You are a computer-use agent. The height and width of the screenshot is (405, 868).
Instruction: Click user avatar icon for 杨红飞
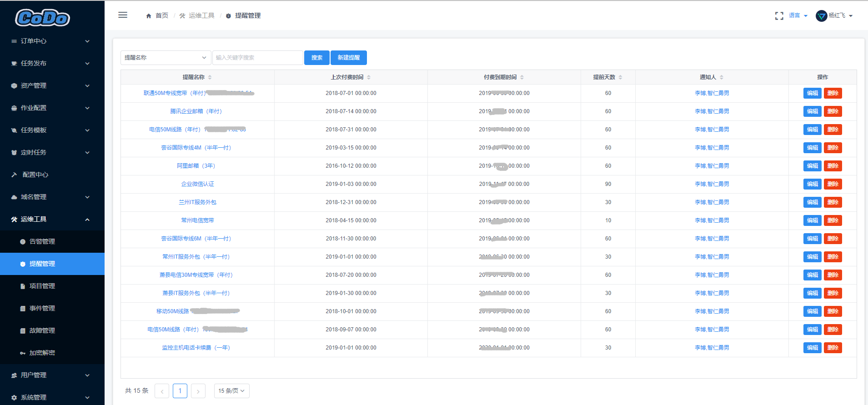pos(822,16)
